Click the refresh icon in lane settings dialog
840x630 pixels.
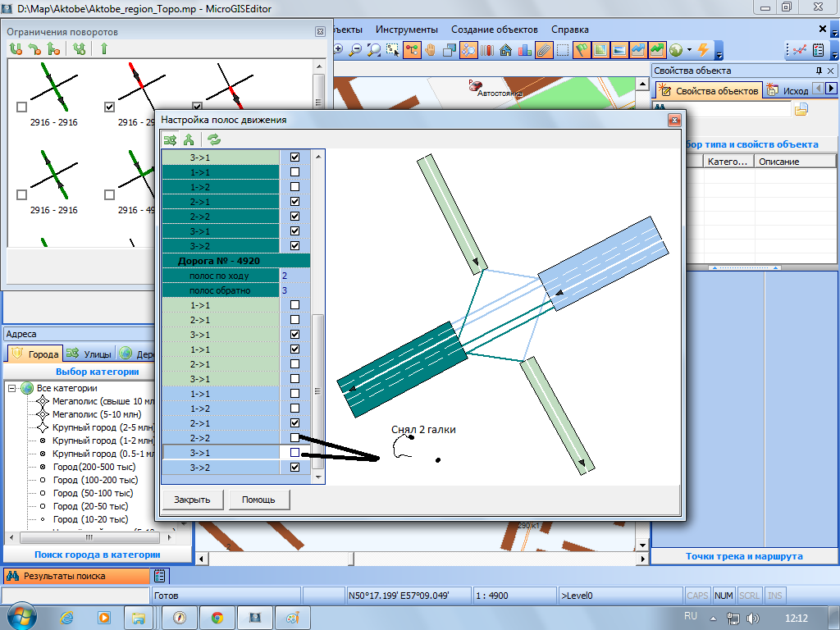(213, 139)
